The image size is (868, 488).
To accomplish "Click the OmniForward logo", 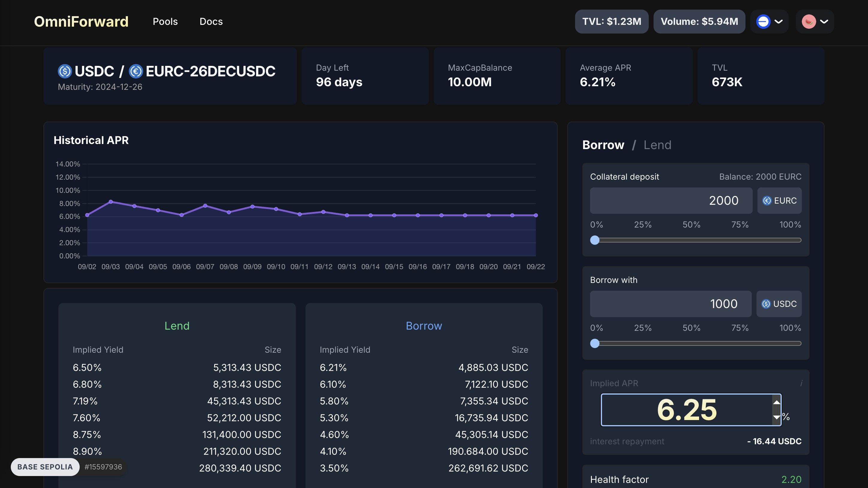I will (81, 22).
